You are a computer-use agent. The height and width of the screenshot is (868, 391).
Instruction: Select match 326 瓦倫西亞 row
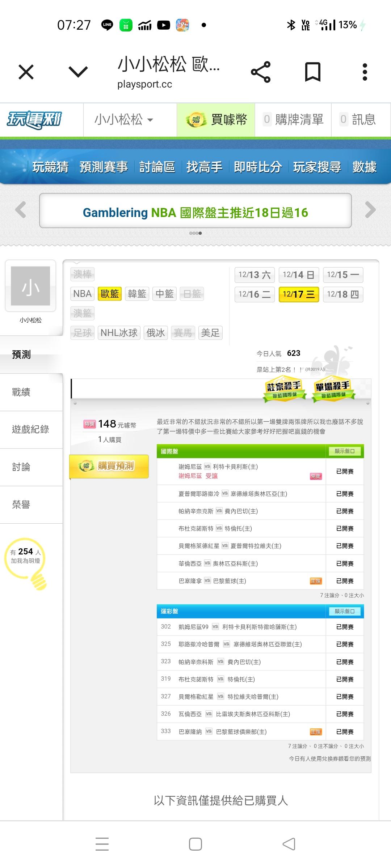point(260,714)
